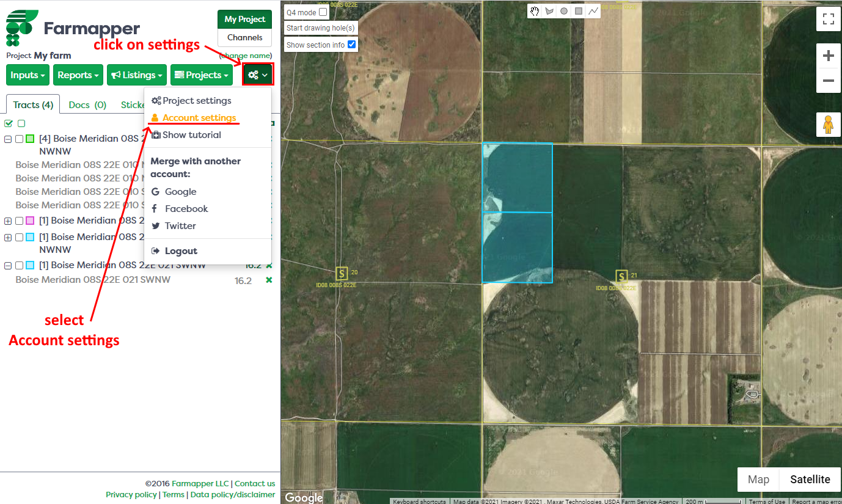The width and height of the screenshot is (842, 504).
Task: Open the Data policy/disclaimer link
Action: pyautogui.click(x=233, y=495)
